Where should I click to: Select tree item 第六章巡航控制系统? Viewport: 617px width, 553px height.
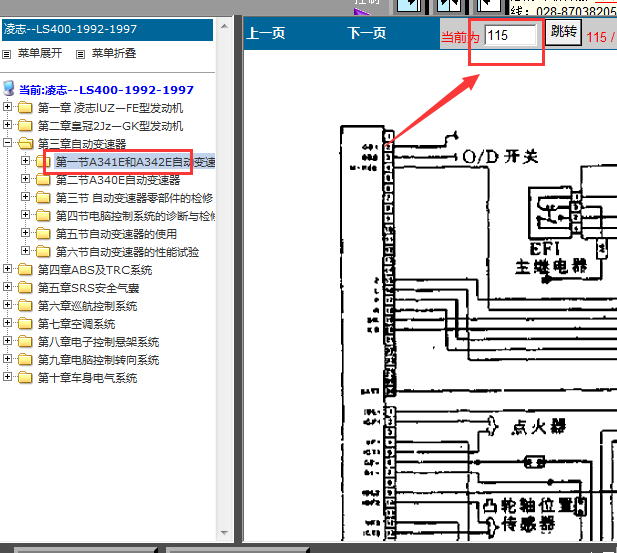point(87,306)
